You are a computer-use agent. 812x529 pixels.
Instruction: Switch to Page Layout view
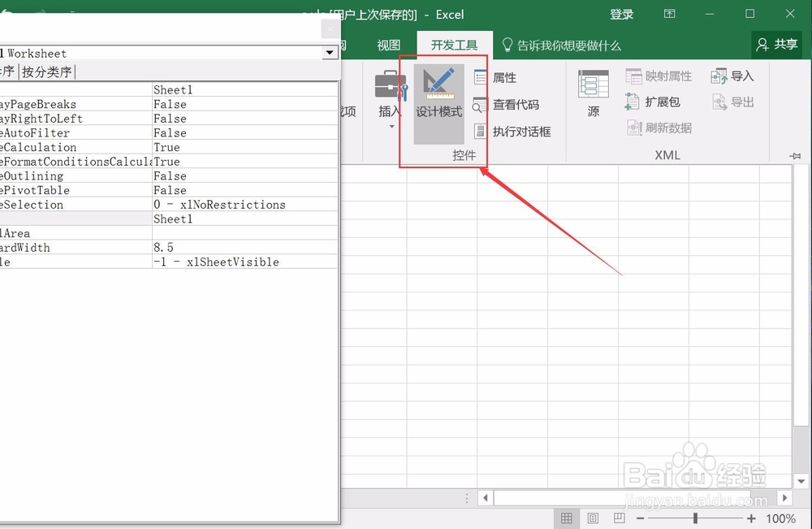click(x=593, y=518)
